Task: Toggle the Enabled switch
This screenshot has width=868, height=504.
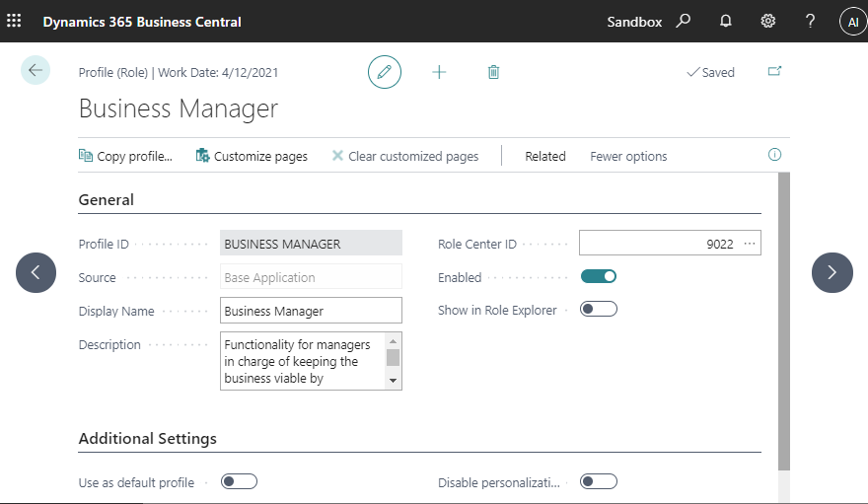Action: [599, 276]
